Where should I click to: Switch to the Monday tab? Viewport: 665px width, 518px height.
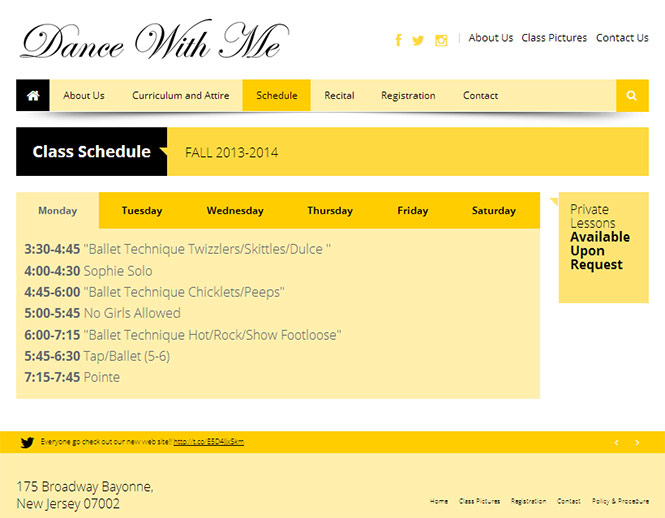click(58, 210)
